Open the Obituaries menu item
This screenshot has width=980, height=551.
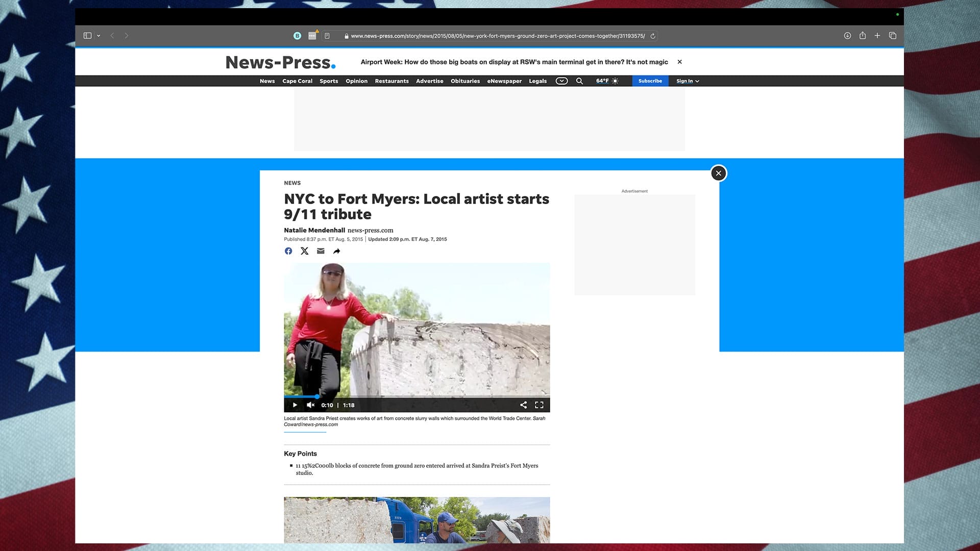(x=465, y=81)
